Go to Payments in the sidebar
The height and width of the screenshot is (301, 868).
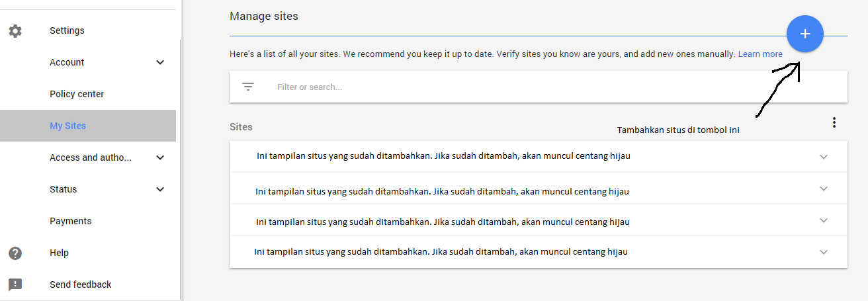(x=70, y=221)
